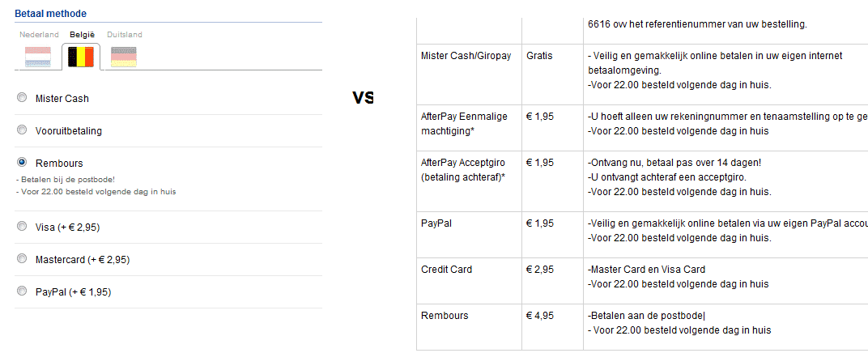
Task: Click the € 4,95 Rembours price cell
Action: [540, 316]
